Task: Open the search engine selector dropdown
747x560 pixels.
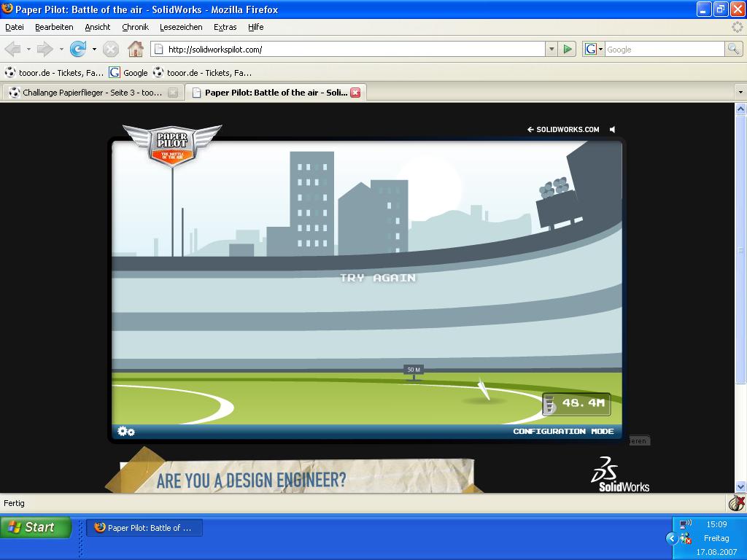Action: 594,49
